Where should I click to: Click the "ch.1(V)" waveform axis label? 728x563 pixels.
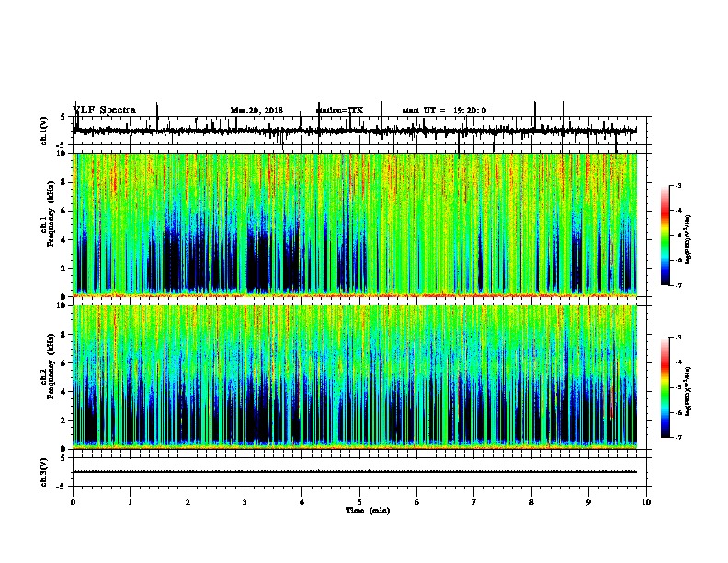[x=44, y=131]
